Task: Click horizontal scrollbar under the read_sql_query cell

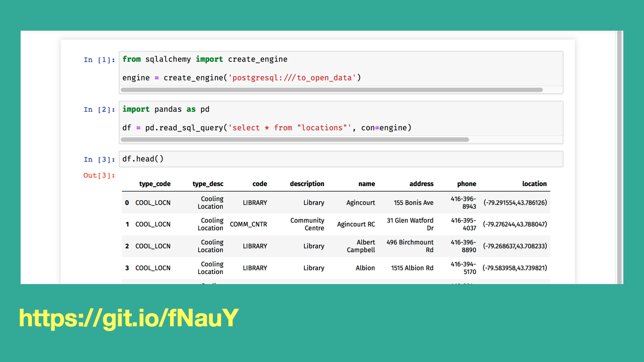Action: point(295,140)
